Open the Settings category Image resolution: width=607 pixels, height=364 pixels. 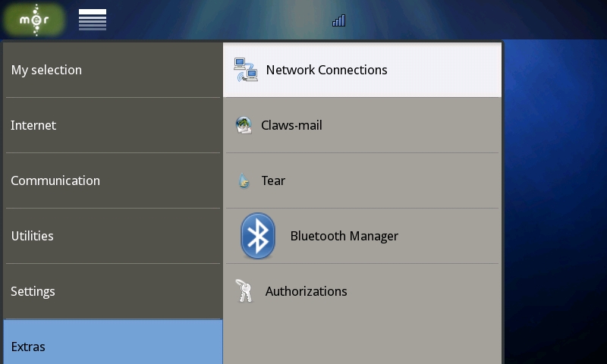(33, 291)
